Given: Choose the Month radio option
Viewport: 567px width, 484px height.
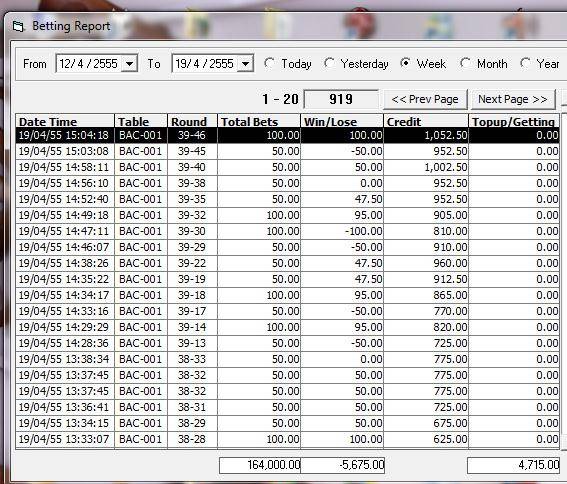Looking at the screenshot, I should coord(465,63).
